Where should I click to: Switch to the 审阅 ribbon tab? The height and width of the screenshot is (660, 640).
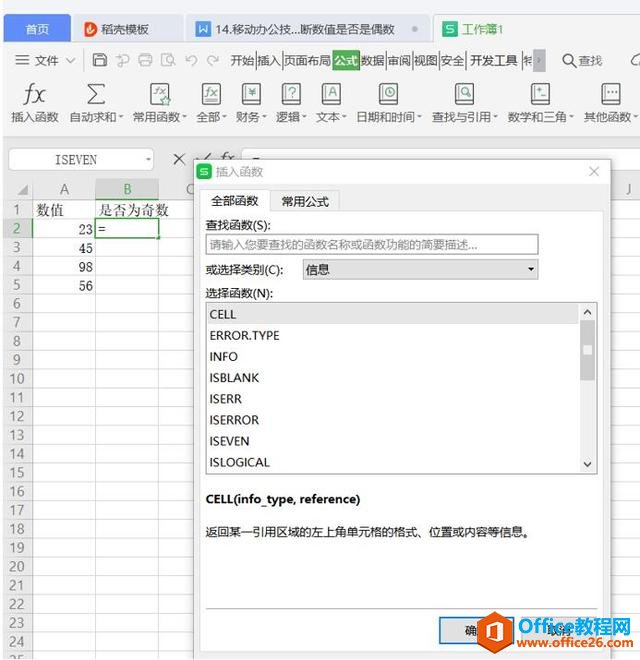399,61
